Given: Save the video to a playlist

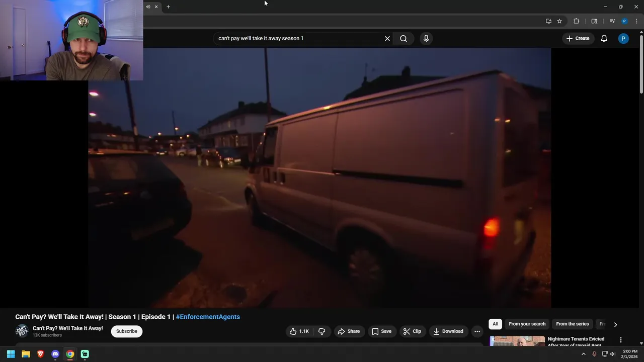Looking at the screenshot, I should click(381, 331).
